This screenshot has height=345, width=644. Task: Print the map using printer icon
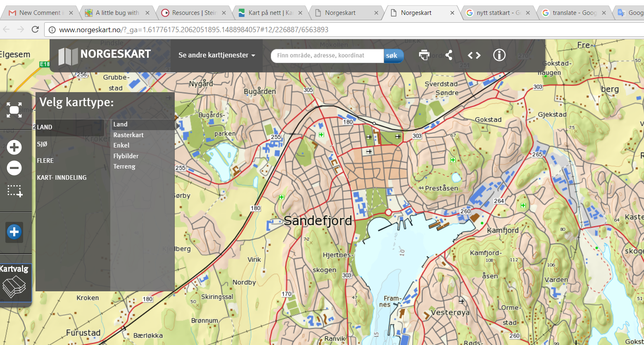tap(424, 55)
